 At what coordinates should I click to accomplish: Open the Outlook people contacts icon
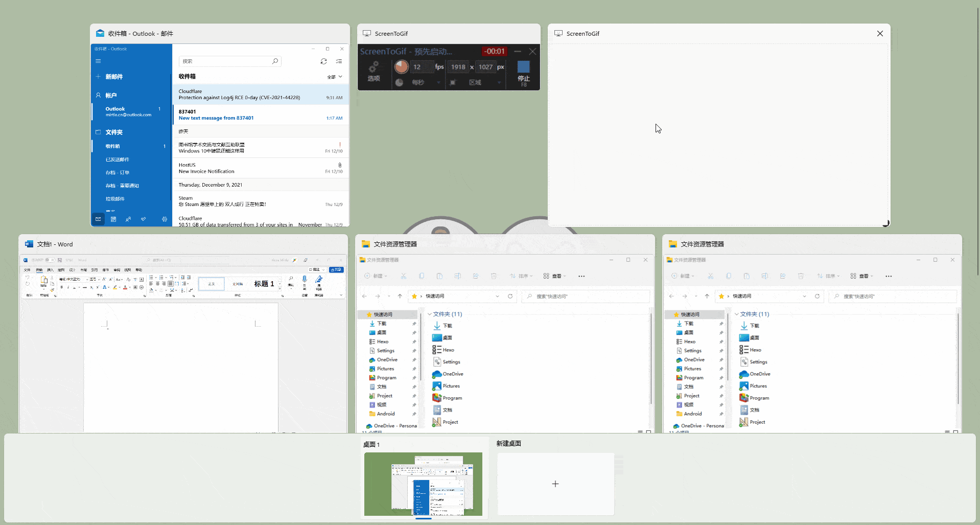tap(128, 219)
